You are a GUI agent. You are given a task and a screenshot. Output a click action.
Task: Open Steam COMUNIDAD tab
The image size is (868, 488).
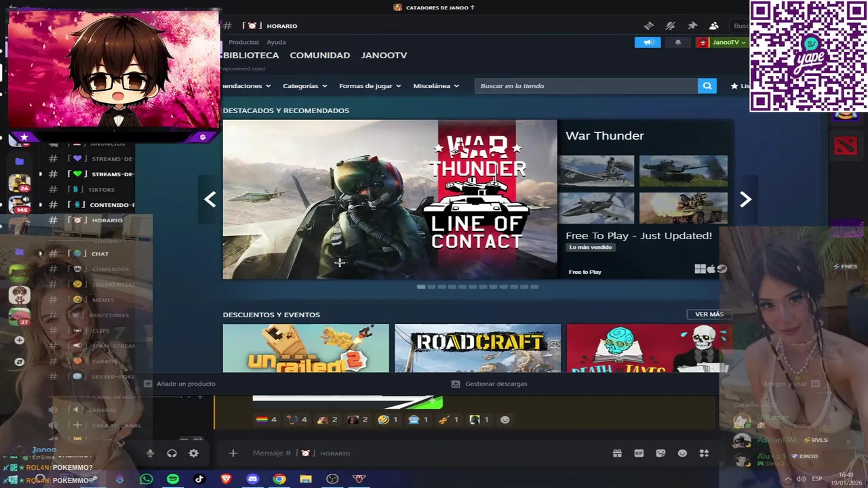click(320, 55)
